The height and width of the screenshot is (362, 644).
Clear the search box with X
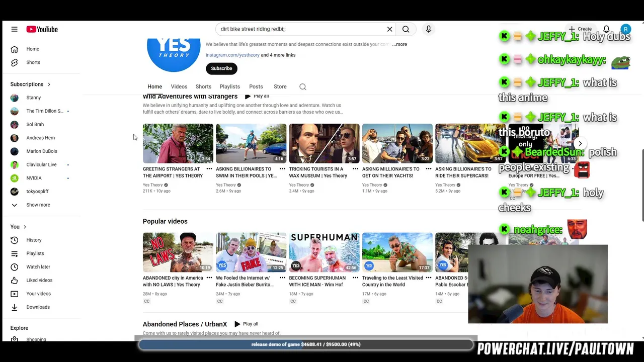pyautogui.click(x=389, y=29)
